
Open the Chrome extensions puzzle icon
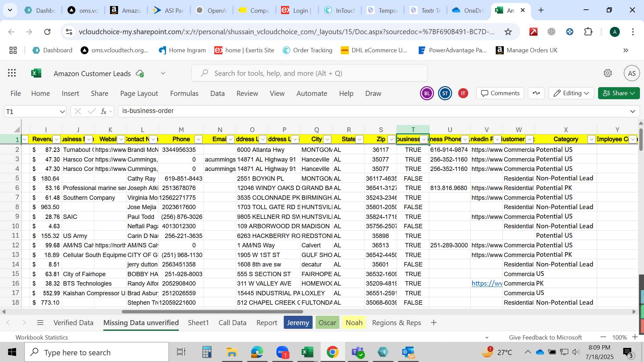click(588, 32)
